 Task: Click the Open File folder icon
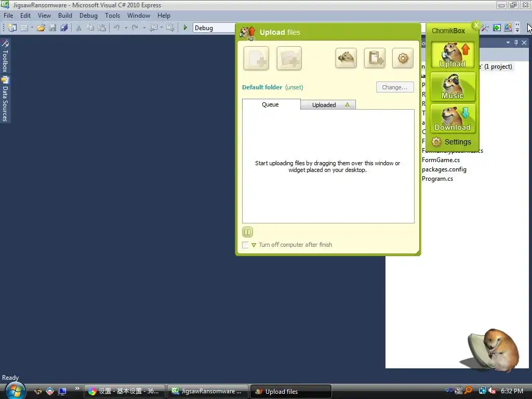coord(41,28)
